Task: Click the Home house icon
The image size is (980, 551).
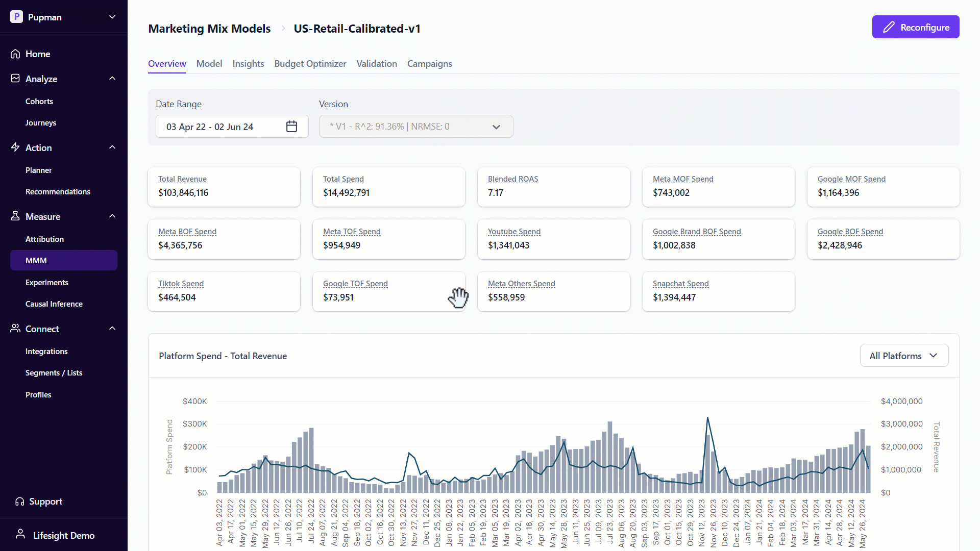Action: click(x=15, y=54)
